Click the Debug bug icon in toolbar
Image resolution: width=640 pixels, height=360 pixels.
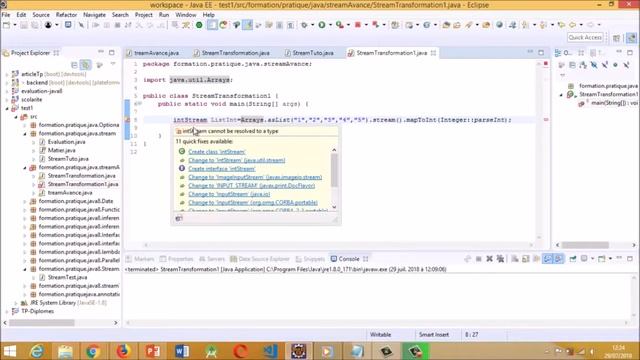click(304, 25)
